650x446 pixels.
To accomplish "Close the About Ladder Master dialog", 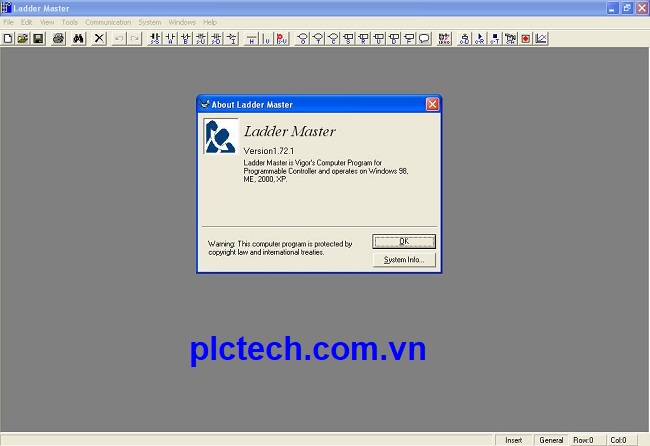I will [432, 104].
